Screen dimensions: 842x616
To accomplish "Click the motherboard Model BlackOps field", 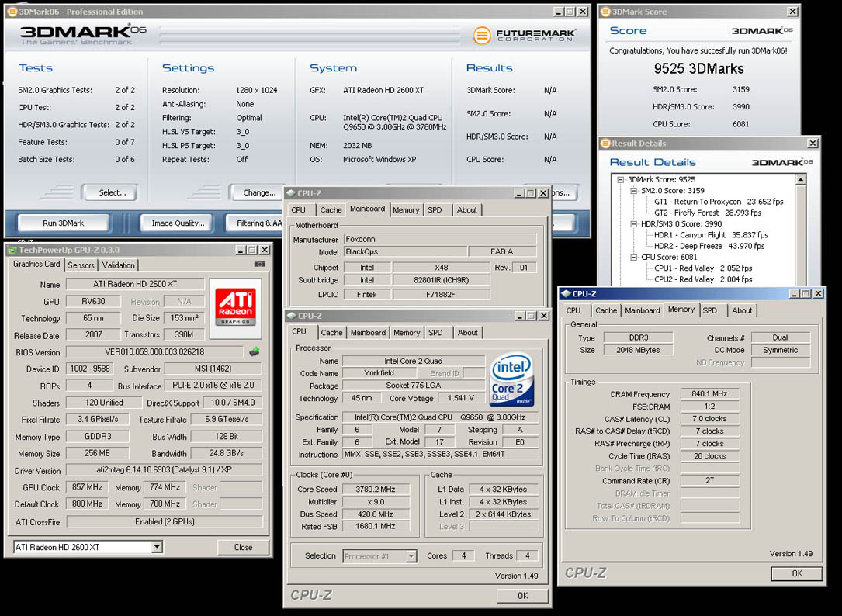I will 404,251.
